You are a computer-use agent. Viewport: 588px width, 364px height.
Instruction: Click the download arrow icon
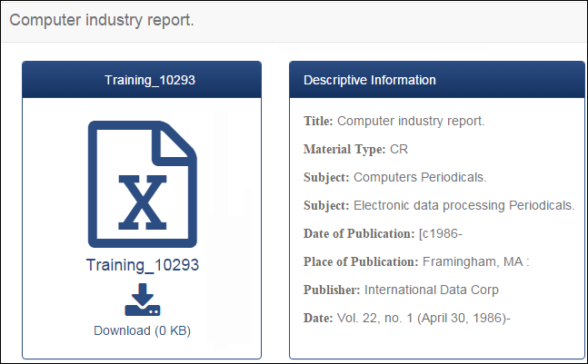click(143, 300)
